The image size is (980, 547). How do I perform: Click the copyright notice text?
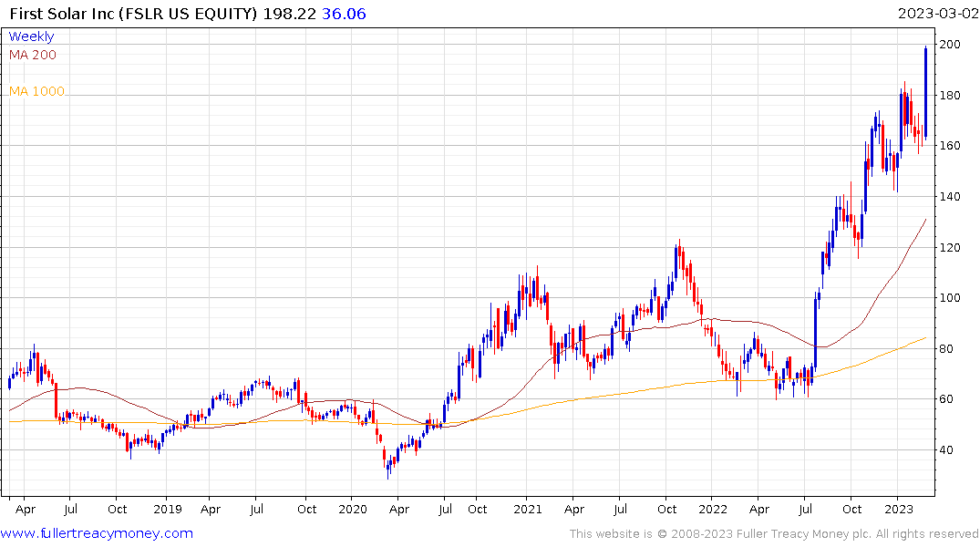tap(774, 534)
